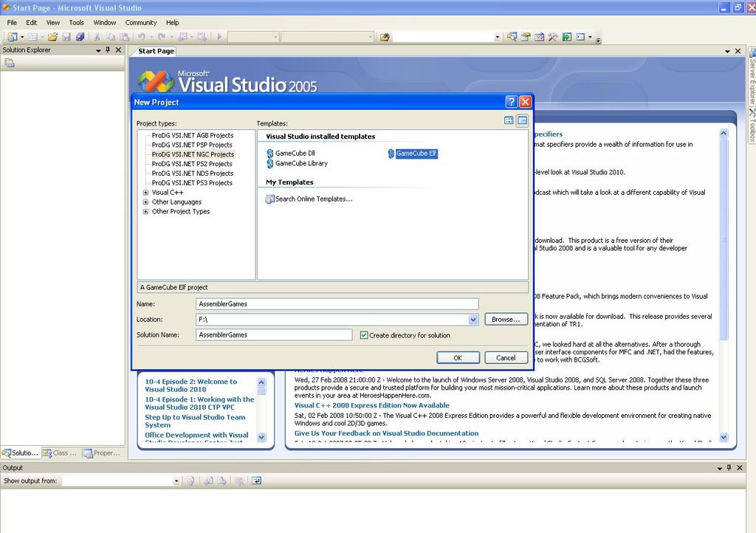Open the Properties Window toolbar icon
The image size is (756, 533).
click(x=526, y=37)
